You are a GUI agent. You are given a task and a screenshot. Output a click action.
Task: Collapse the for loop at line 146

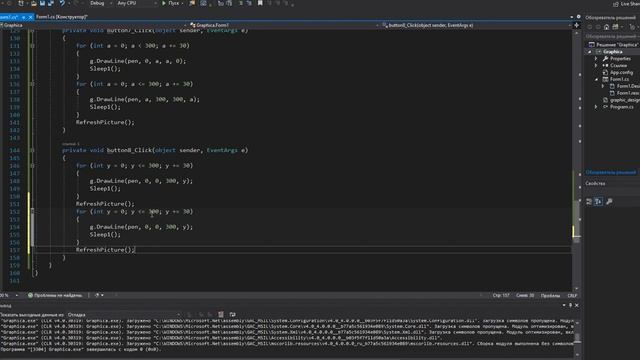pos(32,166)
